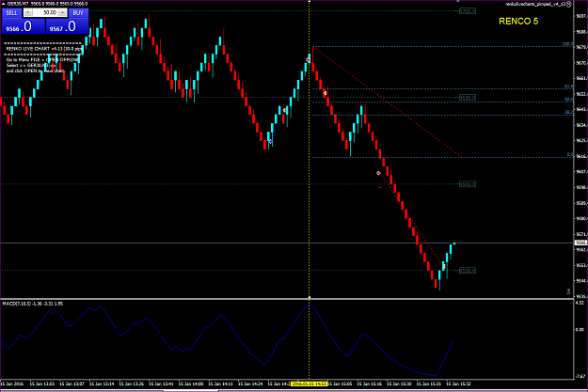Click the orange marker near chart bottom candles
Image resolution: width=588 pixels, height=392 pixels.
click(x=444, y=266)
